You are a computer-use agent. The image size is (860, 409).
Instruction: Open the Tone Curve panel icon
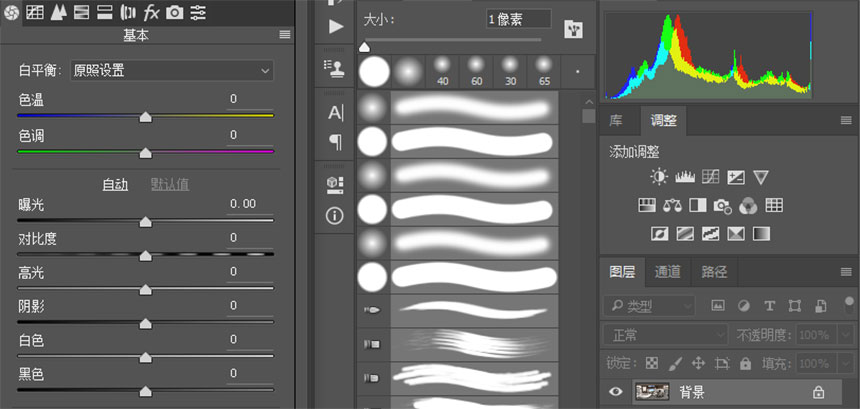[x=35, y=12]
